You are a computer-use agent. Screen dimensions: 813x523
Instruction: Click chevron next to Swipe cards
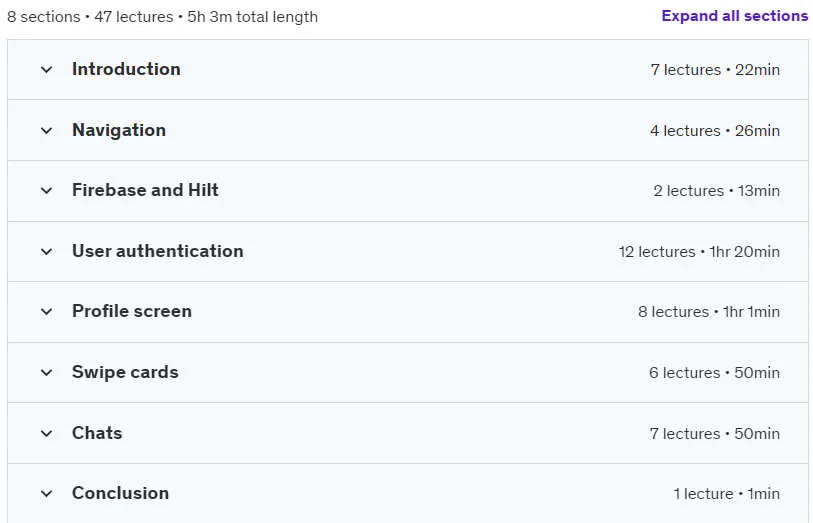click(x=47, y=373)
